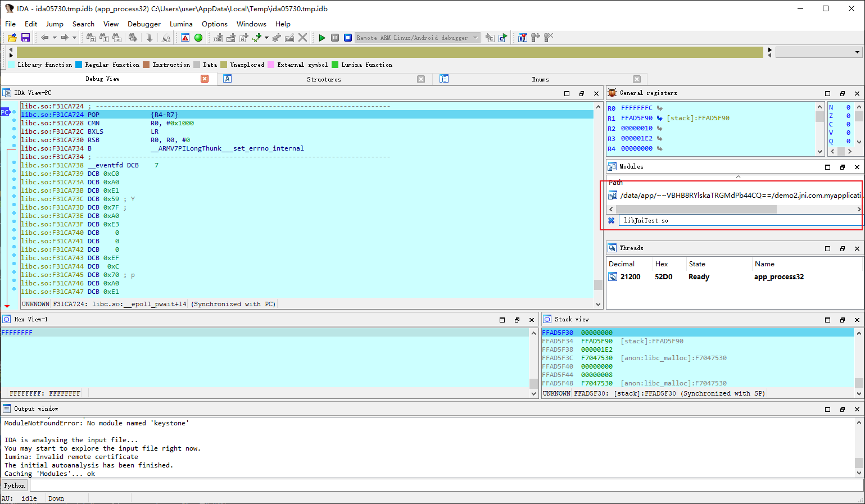Toggle the C flag value
Screen dimensions: 865x504
[848, 124]
